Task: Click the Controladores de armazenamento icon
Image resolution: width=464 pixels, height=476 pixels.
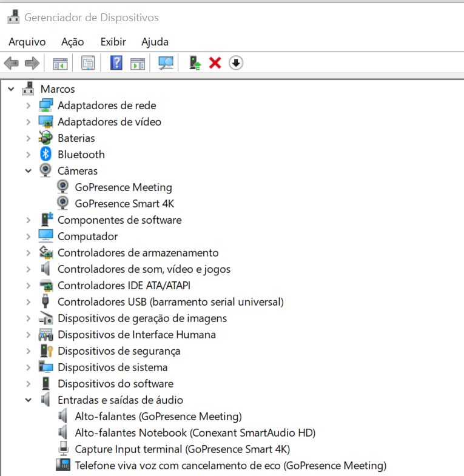Action: 46,253
